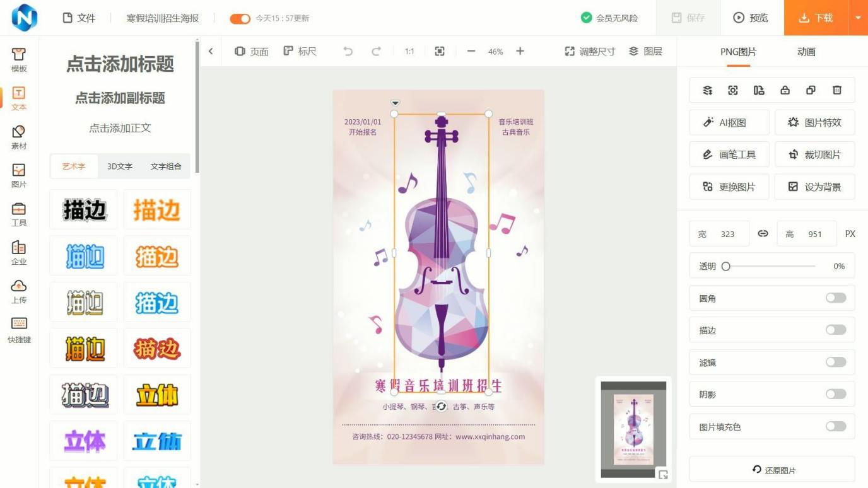Open the AI抠图 (AI cutout) tool
The height and width of the screenshot is (488, 868).
tap(729, 122)
